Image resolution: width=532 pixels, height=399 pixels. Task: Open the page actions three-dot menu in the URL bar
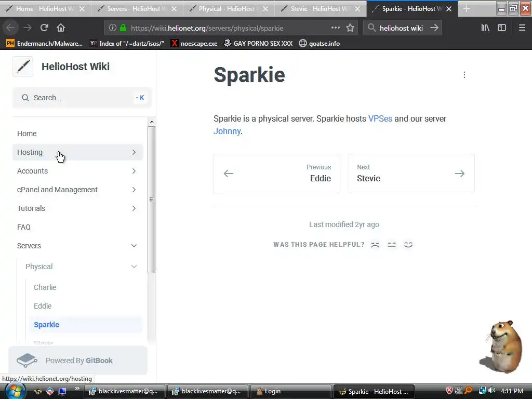[x=336, y=28]
